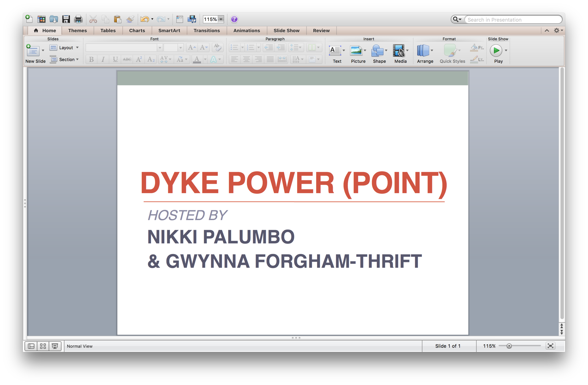Toggle Strikethrough formatting
The image size is (588, 385).
coord(127,59)
